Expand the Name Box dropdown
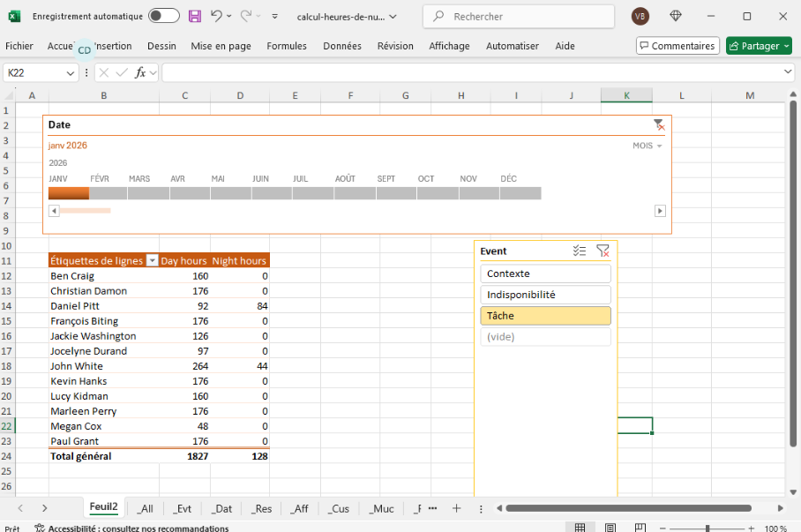 [x=71, y=72]
